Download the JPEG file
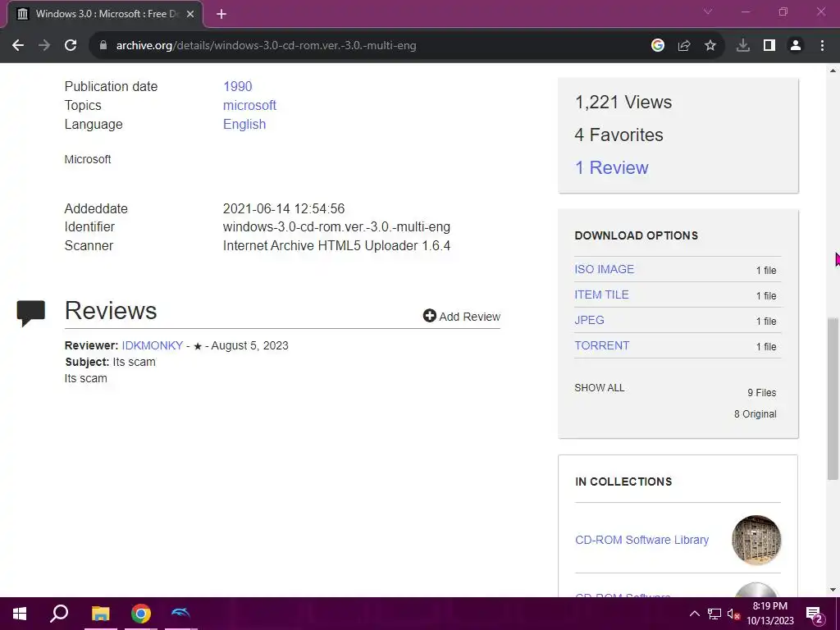Viewport: 840px width, 630px height. tap(589, 320)
